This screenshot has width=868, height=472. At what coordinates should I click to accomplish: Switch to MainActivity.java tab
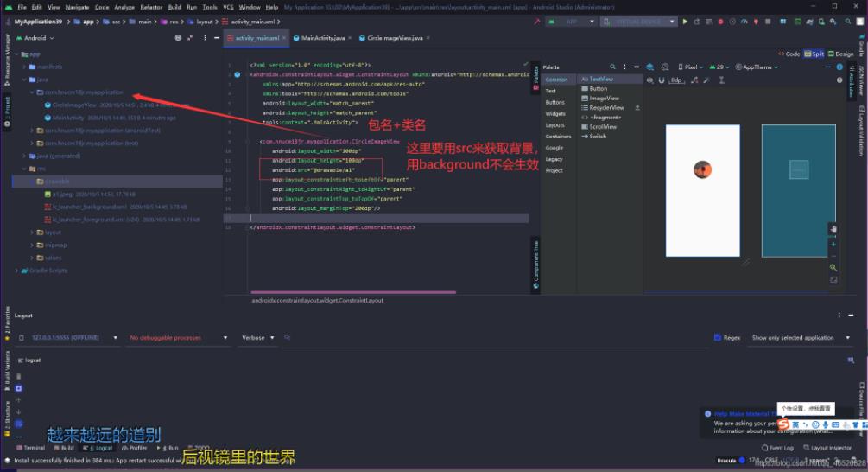point(323,38)
